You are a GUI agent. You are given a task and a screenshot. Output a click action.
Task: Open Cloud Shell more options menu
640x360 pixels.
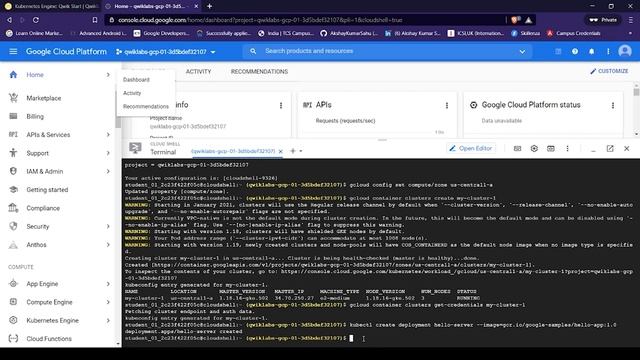pos(567,149)
